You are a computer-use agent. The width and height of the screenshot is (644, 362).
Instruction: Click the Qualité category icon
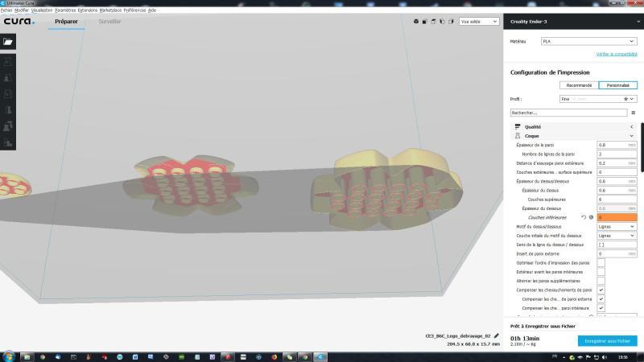518,127
